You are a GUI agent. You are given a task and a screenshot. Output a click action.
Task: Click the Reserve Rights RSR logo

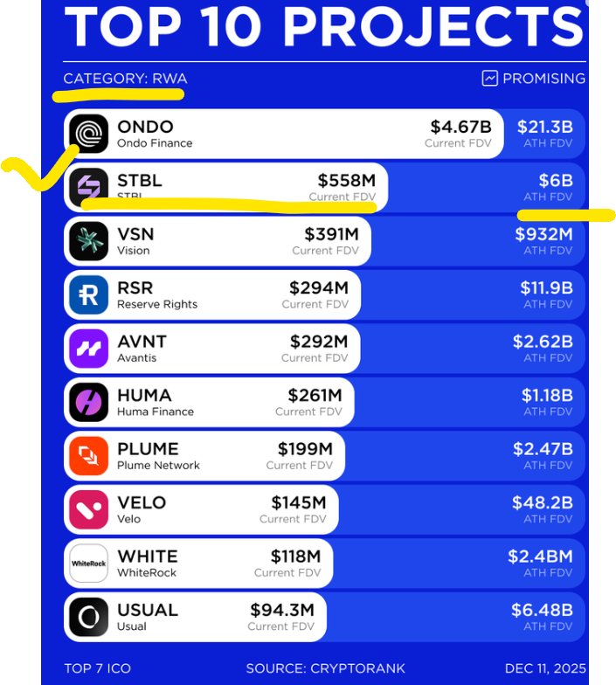88,295
